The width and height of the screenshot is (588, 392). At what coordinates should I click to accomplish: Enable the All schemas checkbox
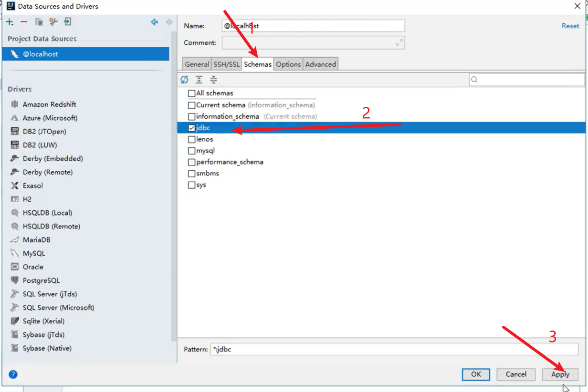click(191, 93)
